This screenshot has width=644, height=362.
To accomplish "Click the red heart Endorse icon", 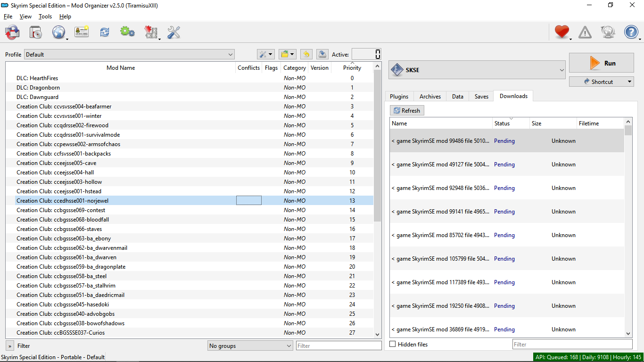I will [x=561, y=32].
